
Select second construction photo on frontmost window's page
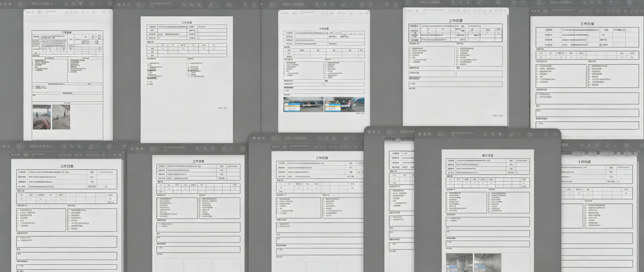pos(488,263)
